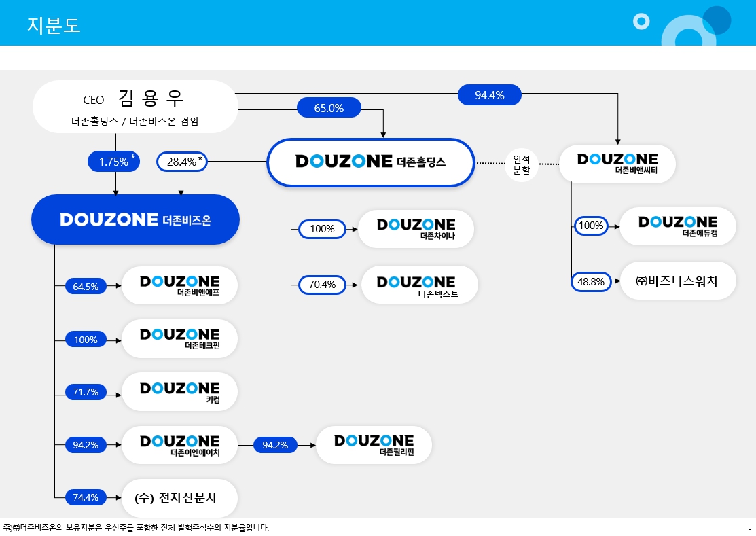The width and height of the screenshot is (756, 536).
Task: Select the 더존넥스트 company box
Action: click(x=420, y=285)
